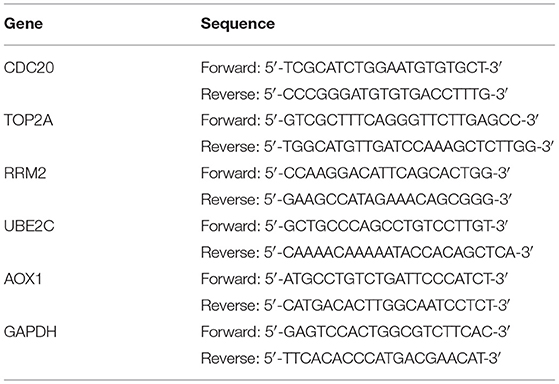Image resolution: width=559 pixels, height=384 pixels.
Task: Select the CDC20 gene cell
Action: pos(29,67)
